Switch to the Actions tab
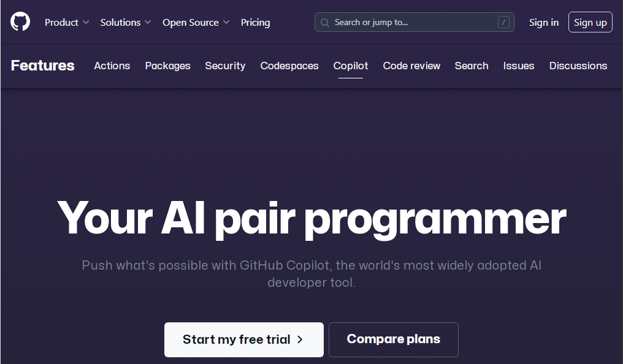Screen dimensions: 623x364 tap(112, 66)
